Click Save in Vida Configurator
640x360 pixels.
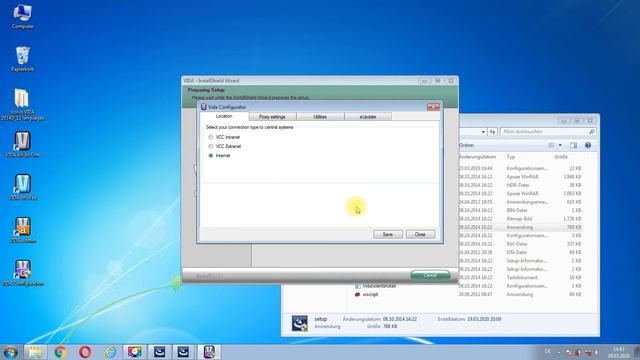coord(388,234)
